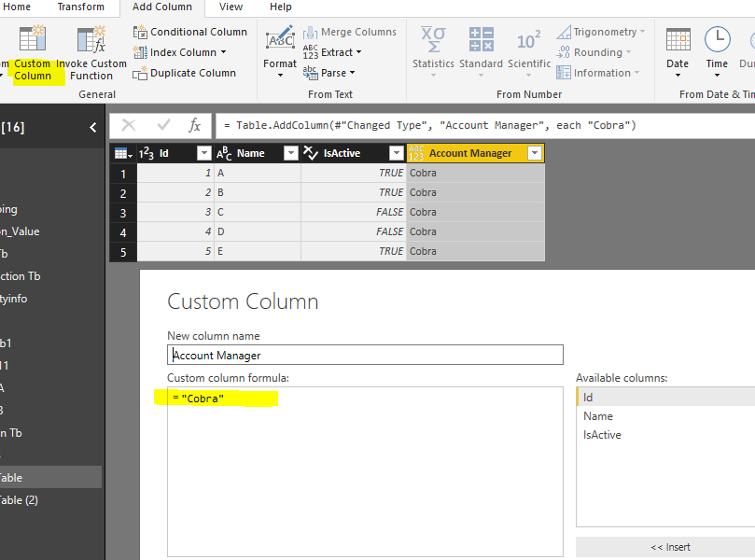Click the Parse option
The image size is (755, 560).
tap(329, 73)
